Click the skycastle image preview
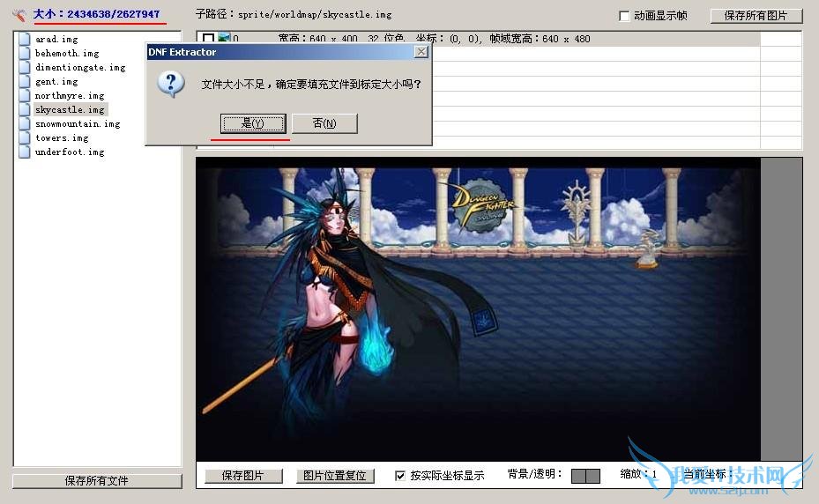This screenshot has width=819, height=504. 478,309
